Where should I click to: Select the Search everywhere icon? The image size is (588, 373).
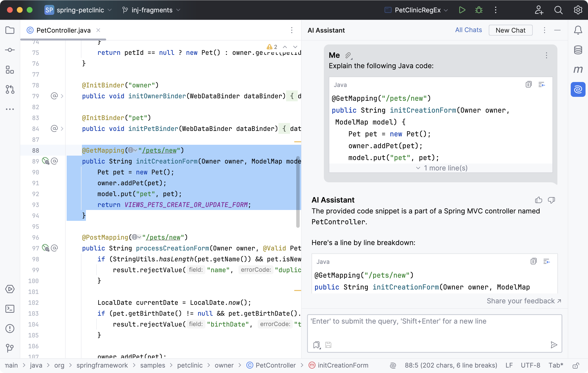(x=558, y=10)
